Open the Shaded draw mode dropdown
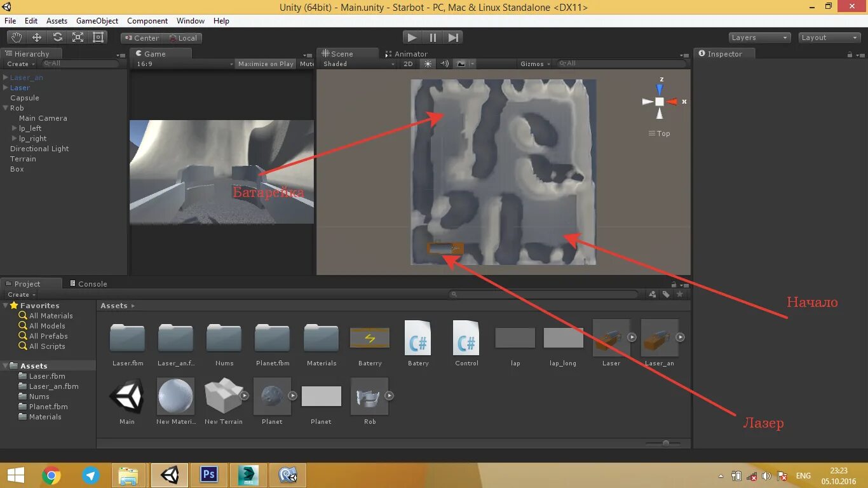The width and height of the screenshot is (868, 488). [358, 64]
